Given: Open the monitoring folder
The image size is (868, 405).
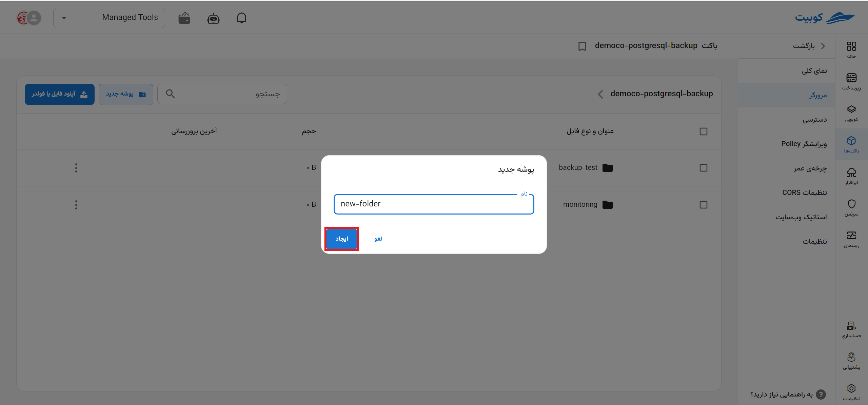Looking at the screenshot, I should 580,205.
